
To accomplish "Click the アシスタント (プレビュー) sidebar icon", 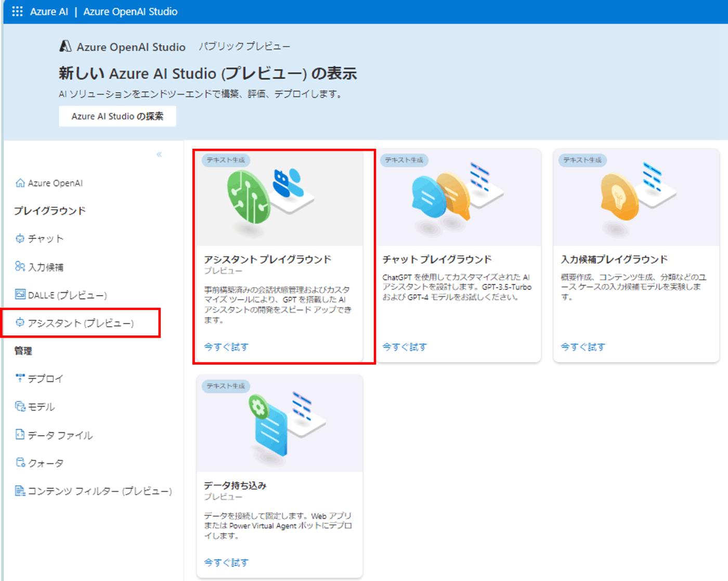I will [20, 322].
